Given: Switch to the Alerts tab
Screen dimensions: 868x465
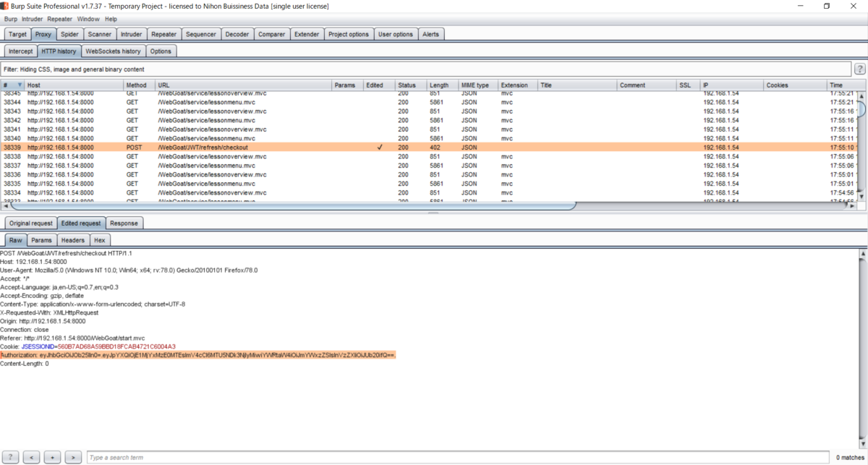Looking at the screenshot, I should (x=430, y=34).
